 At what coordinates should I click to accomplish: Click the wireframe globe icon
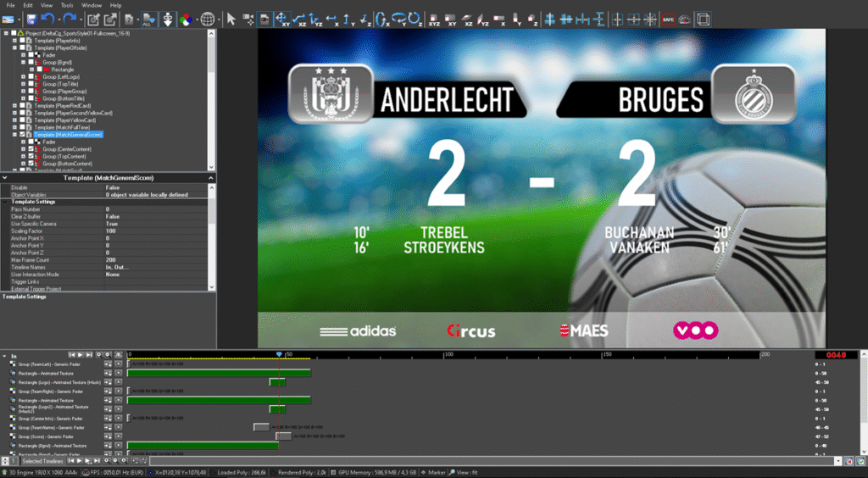[x=207, y=19]
